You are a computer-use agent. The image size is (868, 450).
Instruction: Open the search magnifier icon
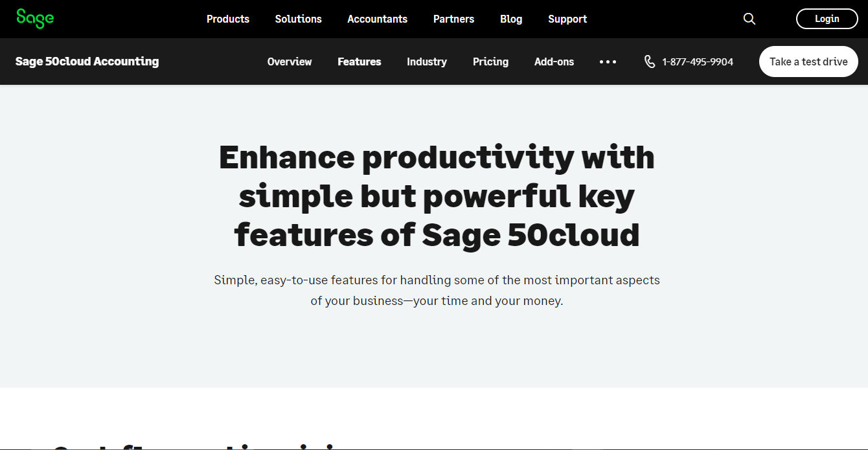tap(749, 19)
